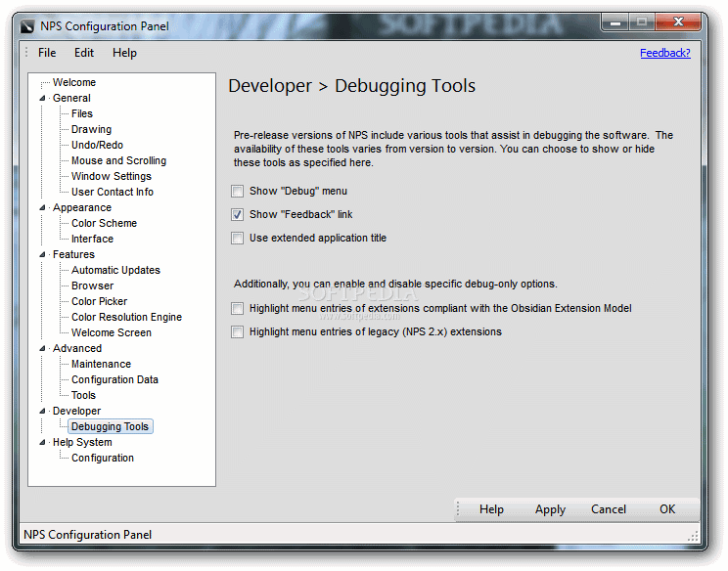This screenshot has height=571, width=728.
Task: Open Automatic Updates settings
Action: coord(115,271)
